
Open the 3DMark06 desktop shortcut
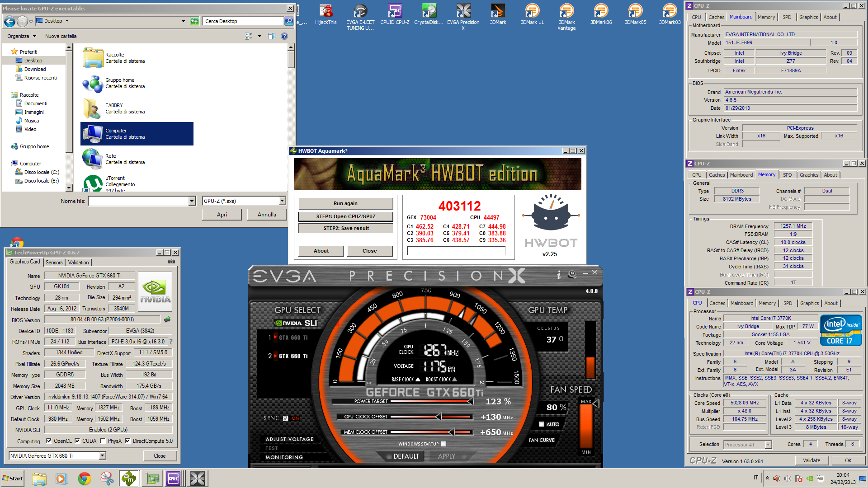tap(601, 14)
